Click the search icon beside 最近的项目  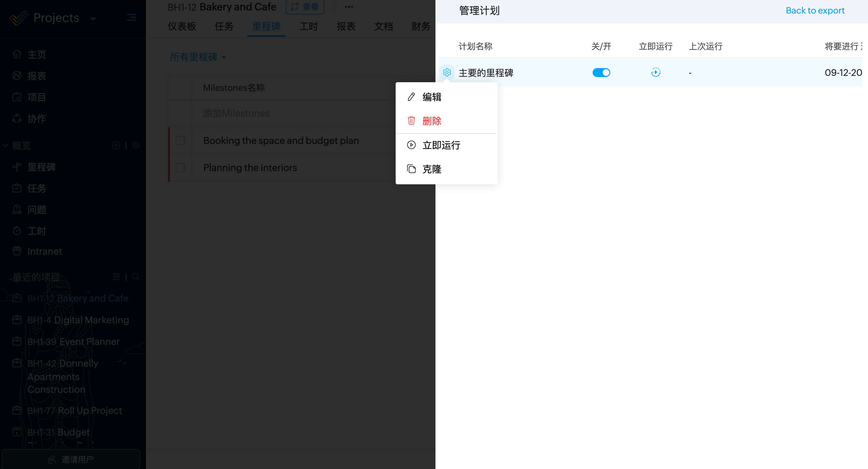[x=136, y=277]
